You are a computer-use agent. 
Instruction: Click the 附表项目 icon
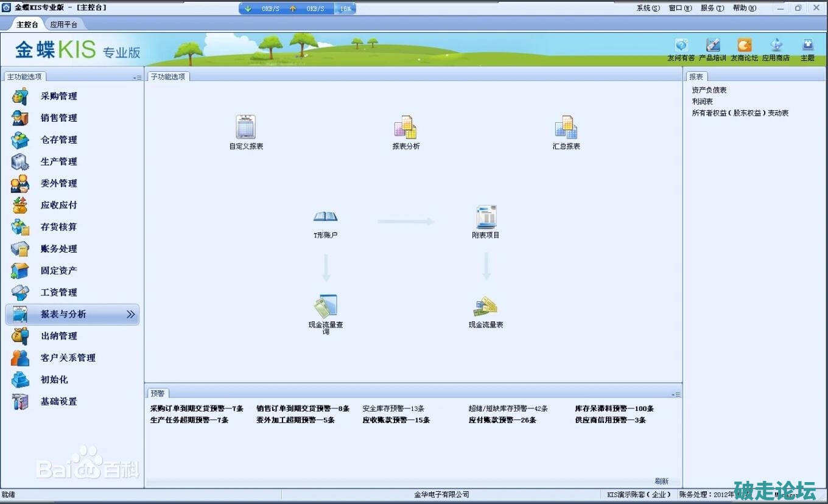pos(486,217)
